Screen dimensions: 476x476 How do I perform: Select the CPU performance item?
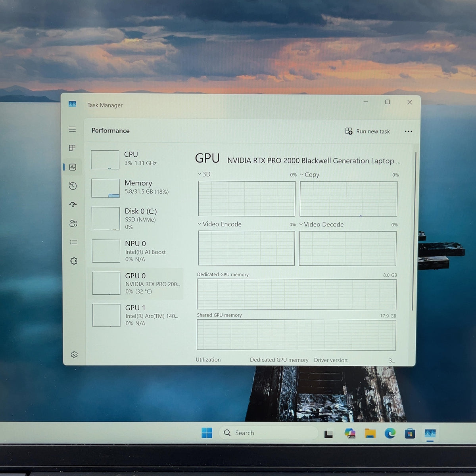(135, 159)
